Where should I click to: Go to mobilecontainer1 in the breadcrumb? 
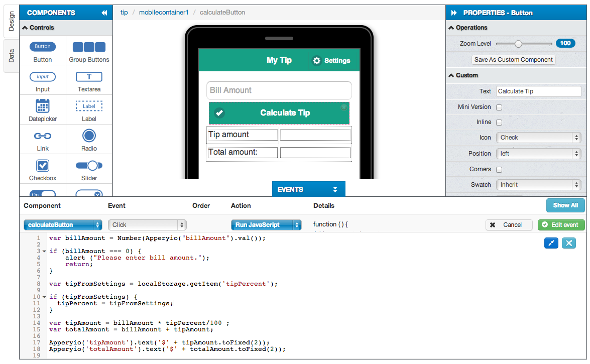click(164, 12)
